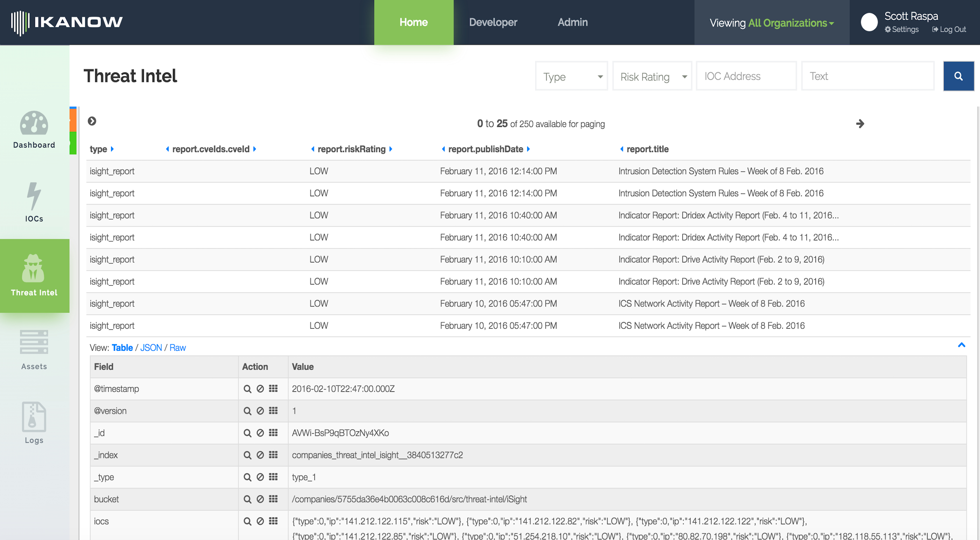This screenshot has width=980, height=540.
Task: Sort by report.riskRating header
Action: (351, 149)
